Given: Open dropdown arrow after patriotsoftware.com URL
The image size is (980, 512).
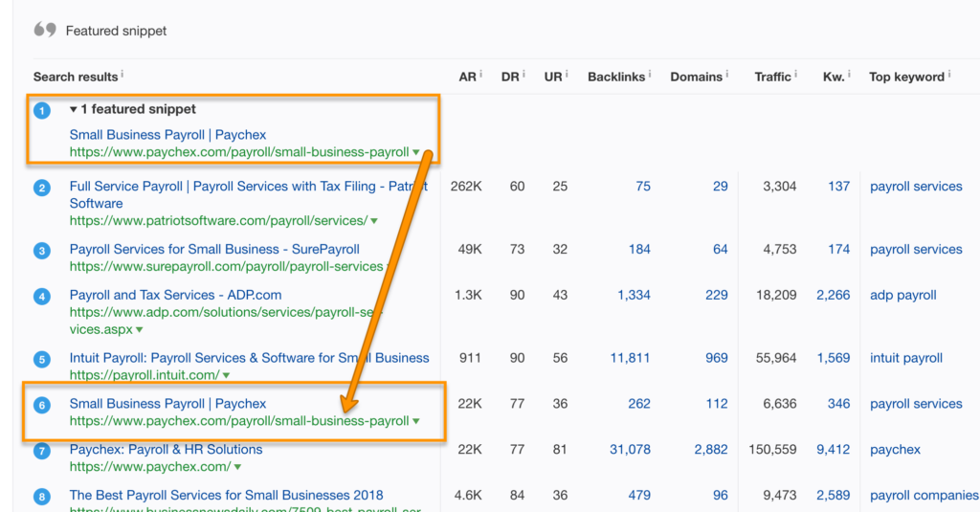Looking at the screenshot, I should pos(374,221).
